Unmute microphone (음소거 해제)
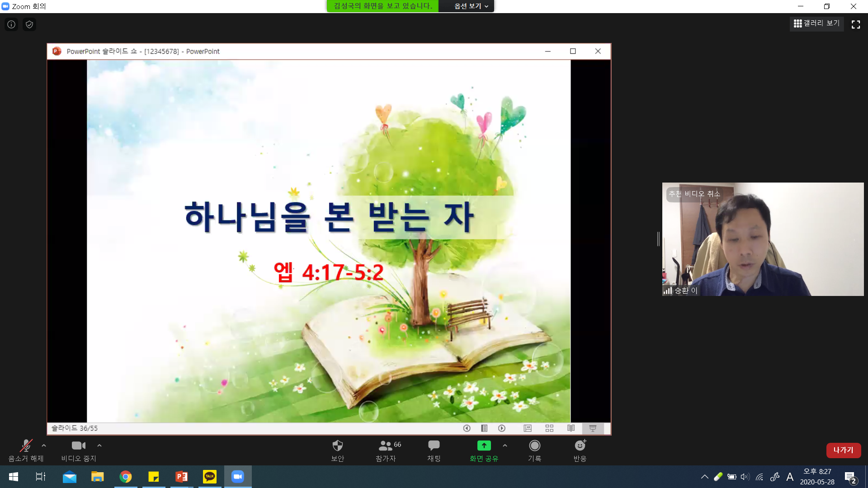868x488 pixels. pyautogui.click(x=26, y=450)
